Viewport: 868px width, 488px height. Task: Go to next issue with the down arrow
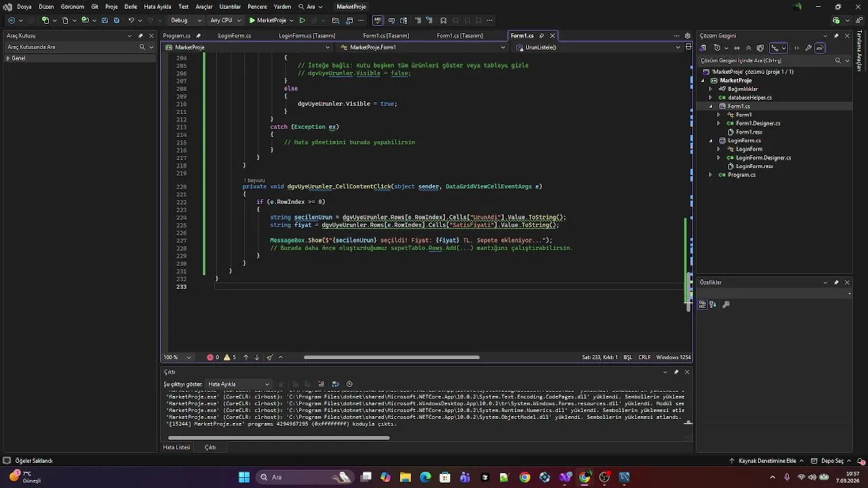(x=256, y=357)
